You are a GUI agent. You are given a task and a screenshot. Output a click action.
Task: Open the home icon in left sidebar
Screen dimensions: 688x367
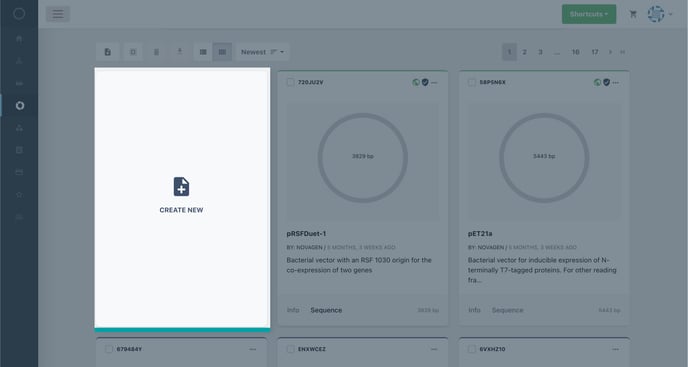(19, 39)
